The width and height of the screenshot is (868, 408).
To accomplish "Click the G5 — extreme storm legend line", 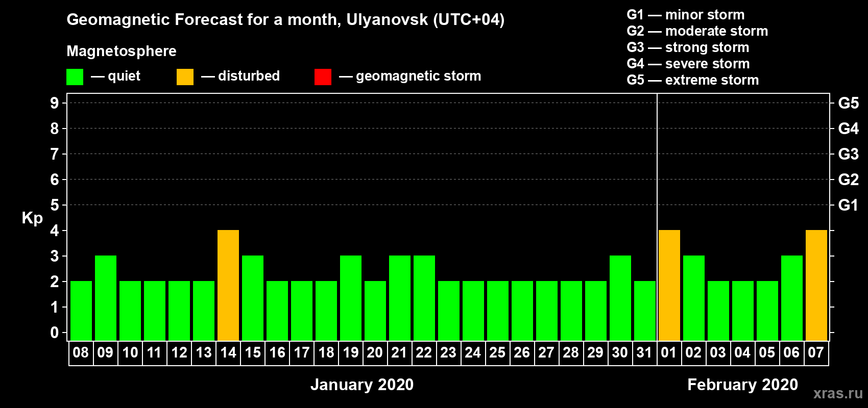I will pyautogui.click(x=693, y=80).
